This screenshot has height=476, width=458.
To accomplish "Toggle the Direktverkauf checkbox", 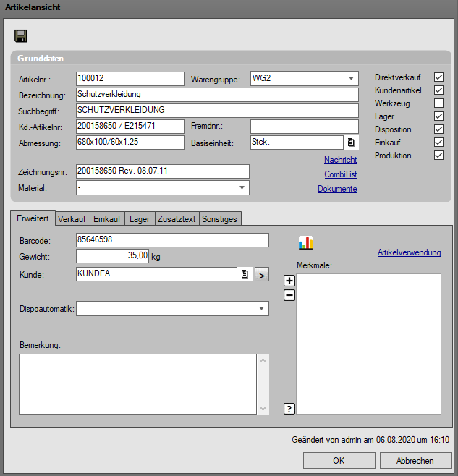I will point(438,77).
